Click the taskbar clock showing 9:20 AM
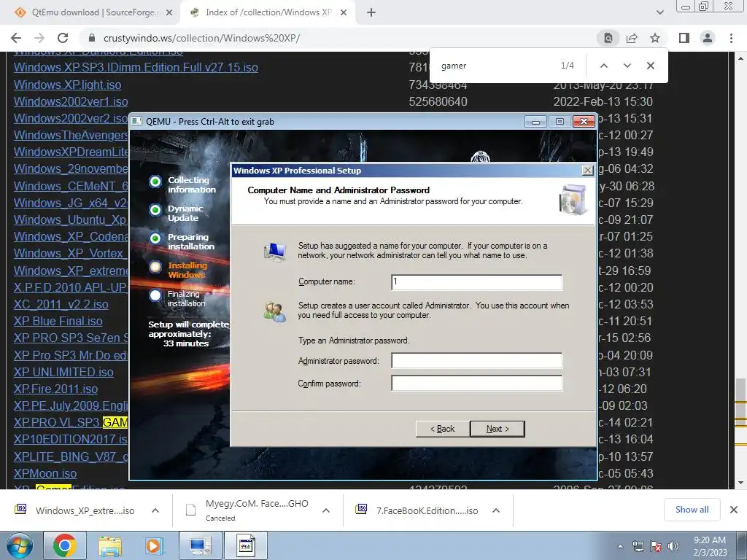 [710, 546]
